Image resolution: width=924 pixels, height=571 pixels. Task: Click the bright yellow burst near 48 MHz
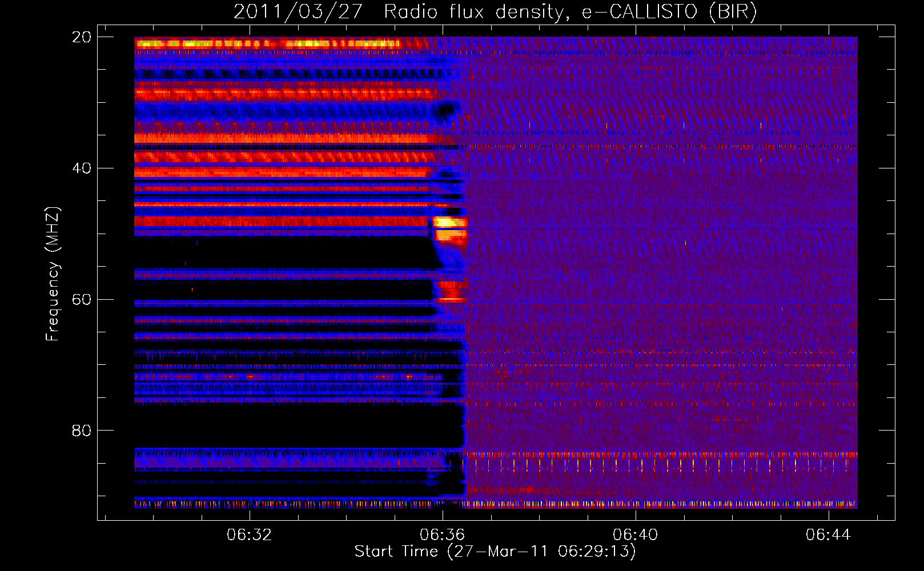pos(450,223)
